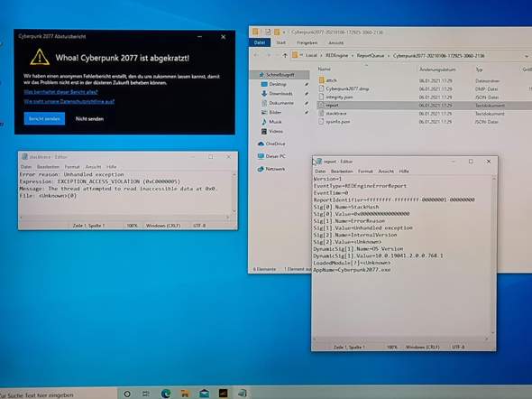Screen dimensions: 532x399
Task: Click the Task View taskbar icon
Action: [146, 394]
